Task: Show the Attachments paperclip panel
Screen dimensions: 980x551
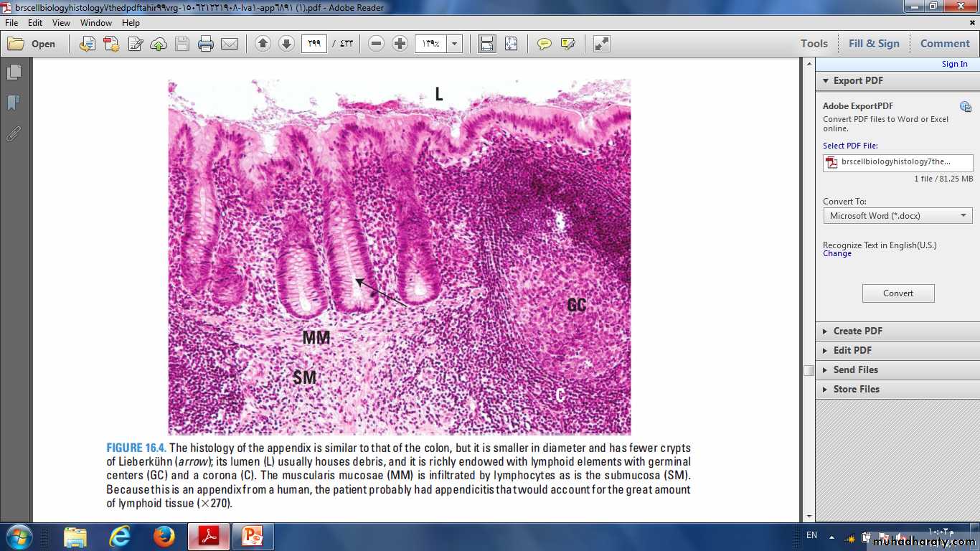Action: pos(13,133)
